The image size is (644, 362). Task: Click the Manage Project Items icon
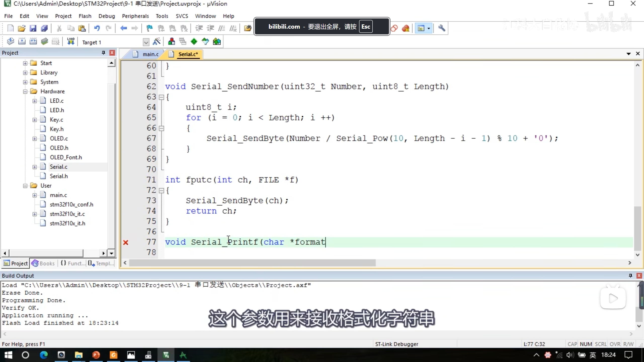[172, 41]
